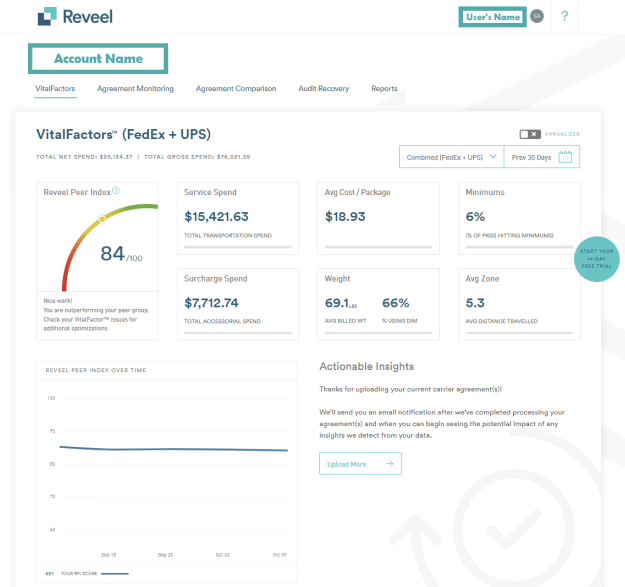
Task: Open the Reveel Peer Index info icon
Action: (x=116, y=190)
